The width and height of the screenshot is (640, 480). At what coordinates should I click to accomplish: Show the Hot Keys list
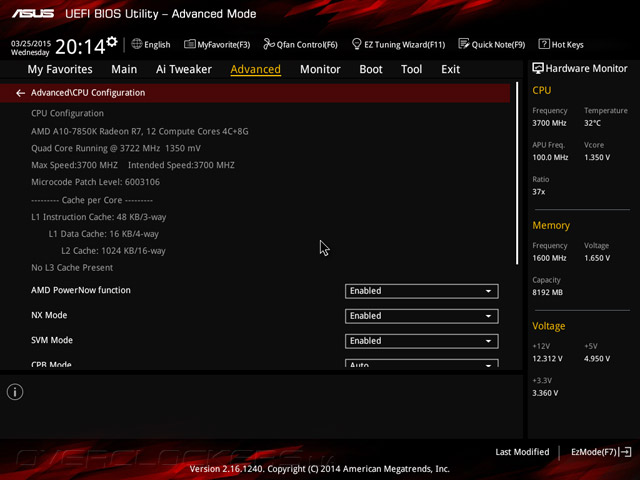561,44
